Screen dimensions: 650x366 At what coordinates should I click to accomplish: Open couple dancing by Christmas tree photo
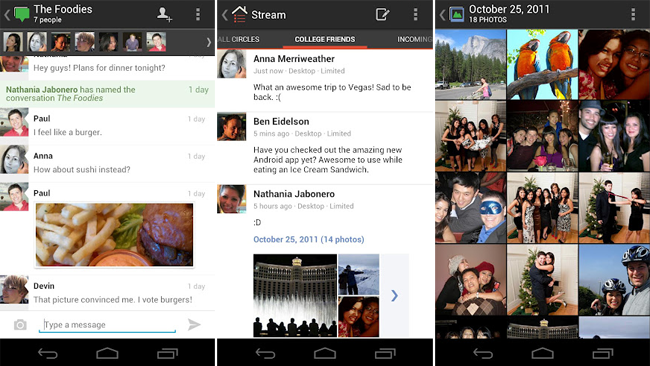pyautogui.click(x=542, y=280)
